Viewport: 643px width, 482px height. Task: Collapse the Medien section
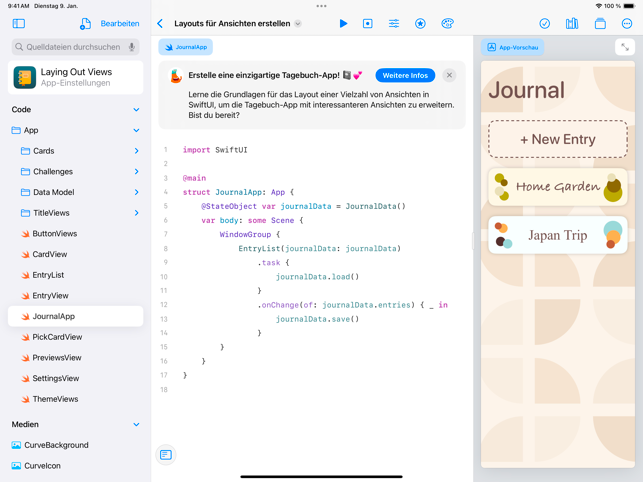[136, 425]
